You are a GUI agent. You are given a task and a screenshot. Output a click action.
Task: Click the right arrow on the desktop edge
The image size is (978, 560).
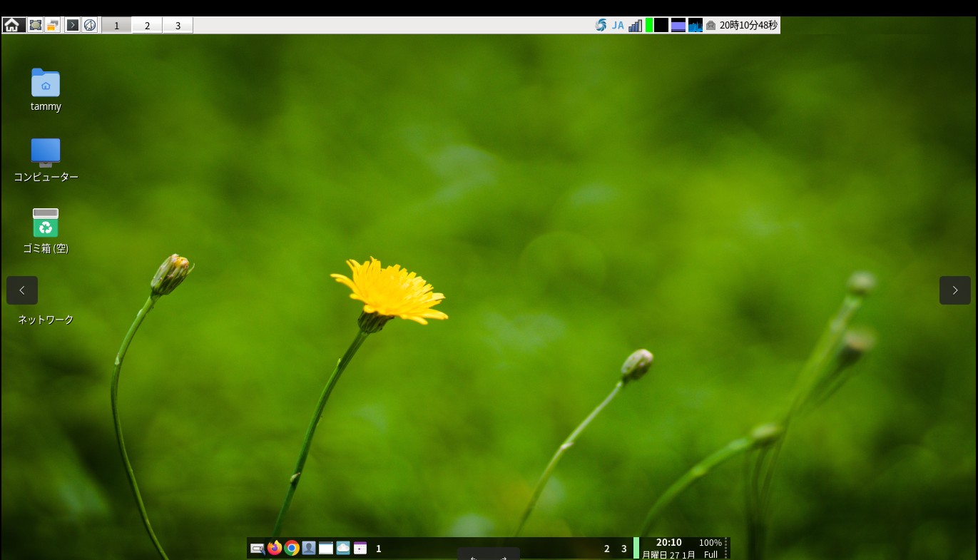(954, 290)
